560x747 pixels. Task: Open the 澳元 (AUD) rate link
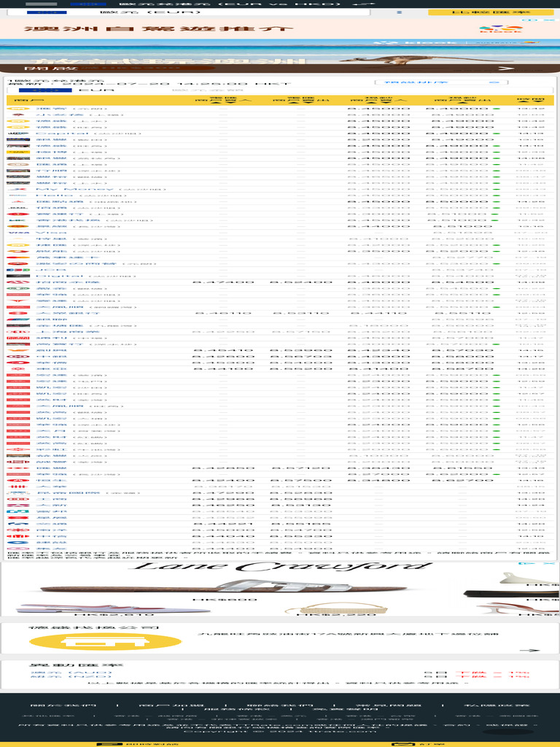click(71, 672)
